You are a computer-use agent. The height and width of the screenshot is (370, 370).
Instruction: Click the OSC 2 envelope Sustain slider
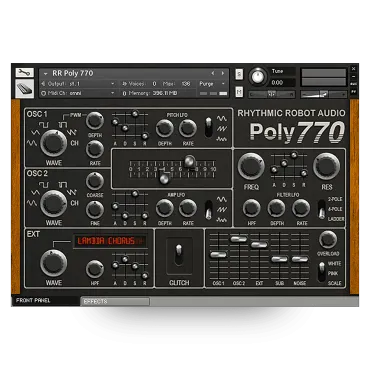(x=135, y=194)
